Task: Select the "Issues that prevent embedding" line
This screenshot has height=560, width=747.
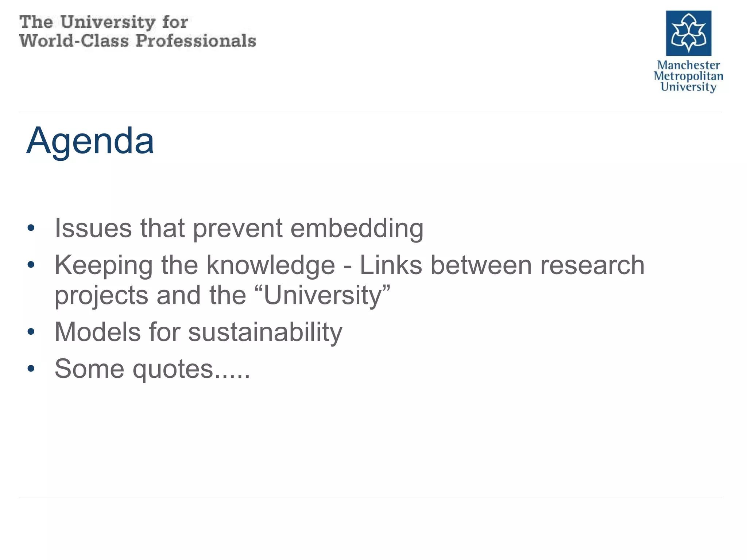Action: coord(239,229)
